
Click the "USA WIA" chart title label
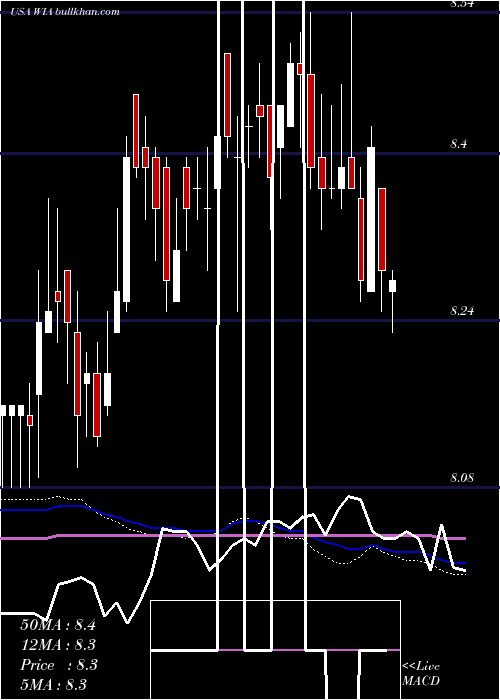[x=32, y=12]
